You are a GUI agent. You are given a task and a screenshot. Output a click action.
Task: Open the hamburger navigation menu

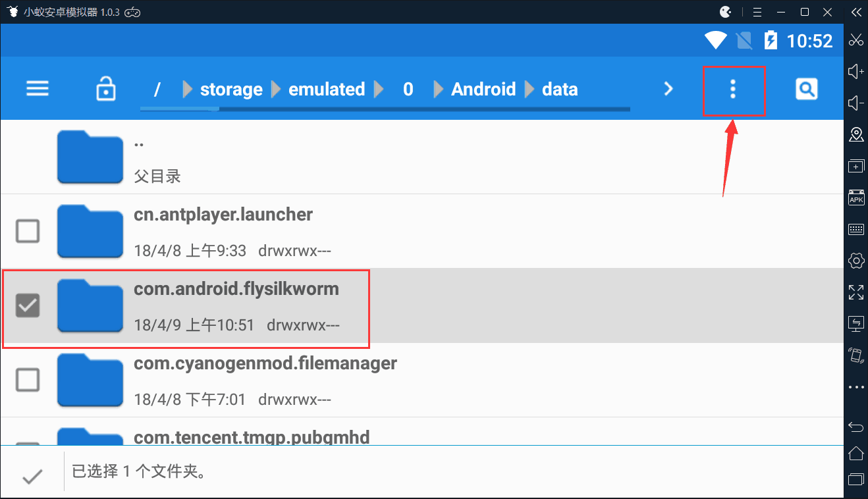click(38, 89)
